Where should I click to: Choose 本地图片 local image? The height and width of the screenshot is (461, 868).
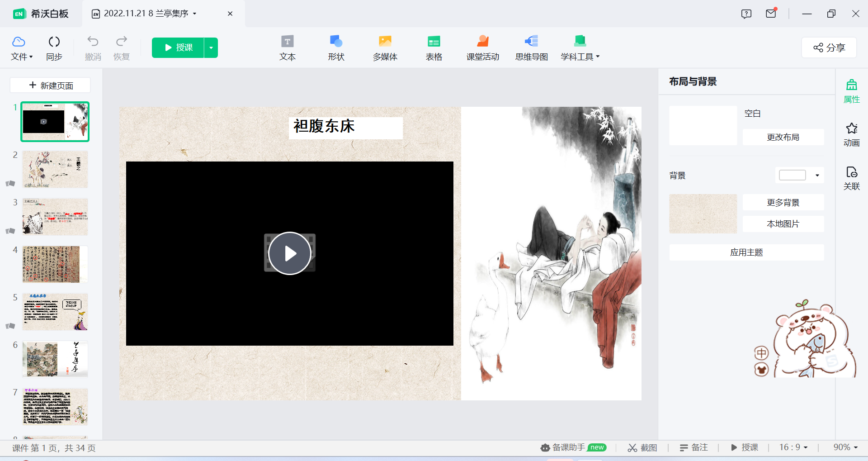click(783, 223)
